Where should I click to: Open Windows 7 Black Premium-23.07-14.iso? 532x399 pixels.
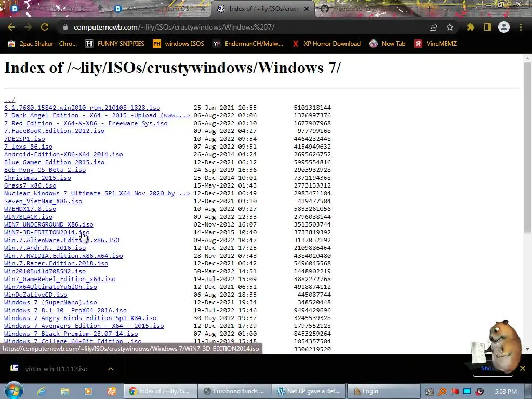[71, 334]
